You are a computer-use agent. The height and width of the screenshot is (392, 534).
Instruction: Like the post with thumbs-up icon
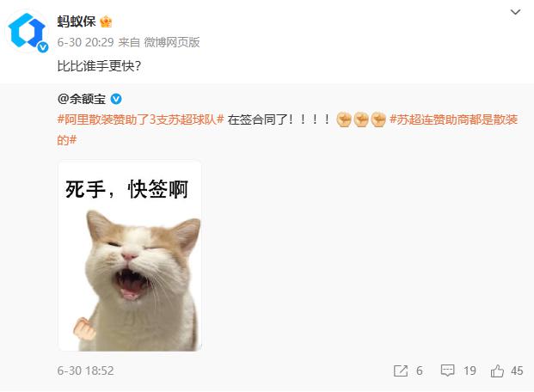click(x=497, y=371)
